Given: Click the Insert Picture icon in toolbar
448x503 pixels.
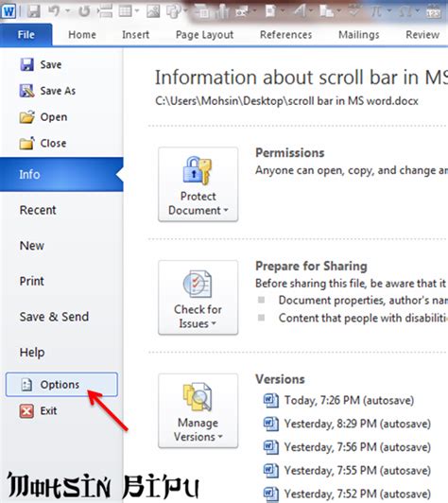Looking at the screenshot, I should pyautogui.click(x=153, y=11).
